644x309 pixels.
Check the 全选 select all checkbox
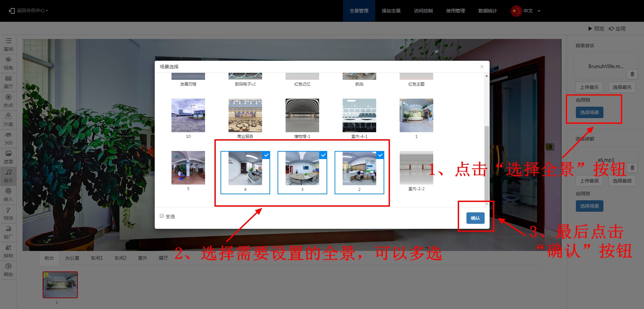coord(162,216)
